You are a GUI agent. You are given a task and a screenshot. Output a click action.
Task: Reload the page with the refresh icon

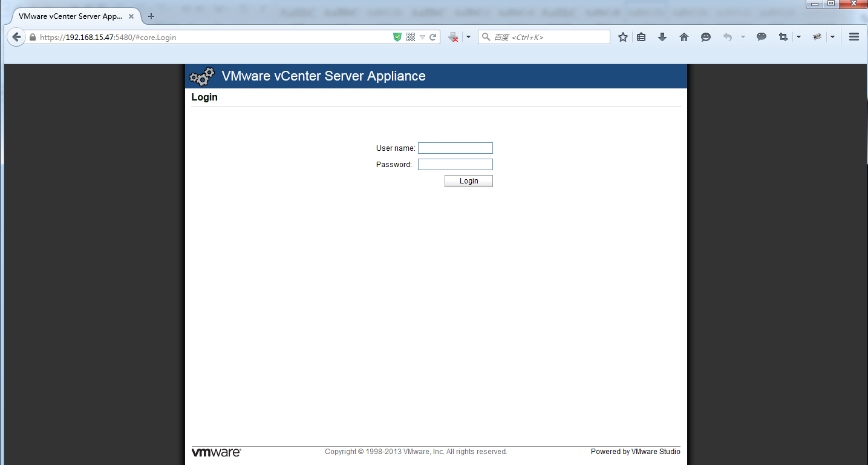click(x=433, y=37)
